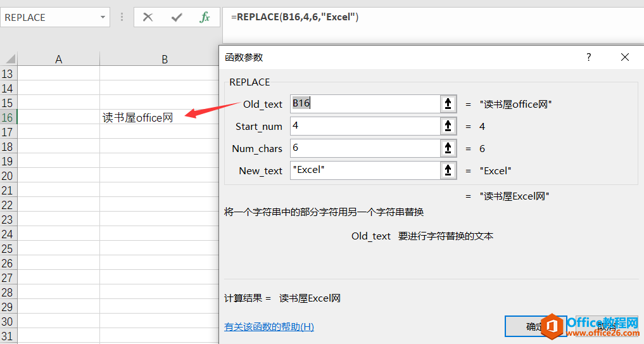Select cell B13
The width and height of the screenshot is (644, 344).
click(x=160, y=73)
